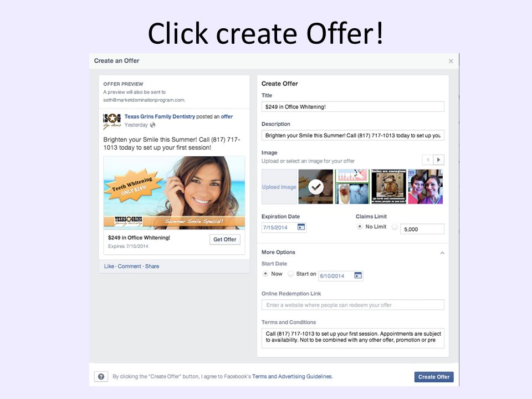Click the Texas Grins page logo avatar
The width and height of the screenshot is (532, 399).
tap(112, 121)
